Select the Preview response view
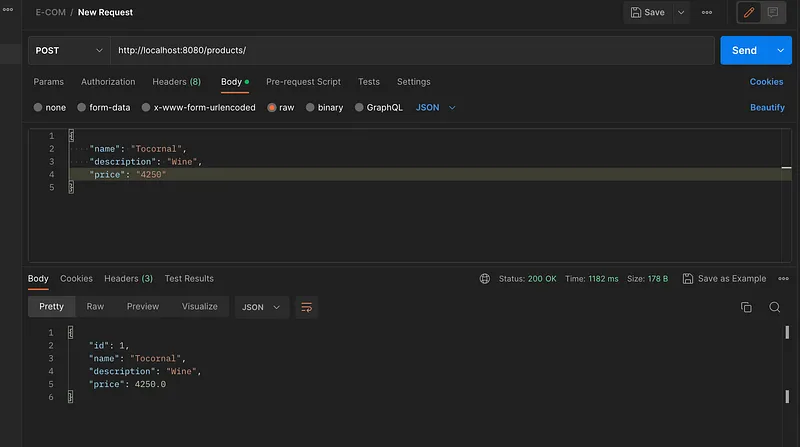The image size is (800, 447). 143,307
